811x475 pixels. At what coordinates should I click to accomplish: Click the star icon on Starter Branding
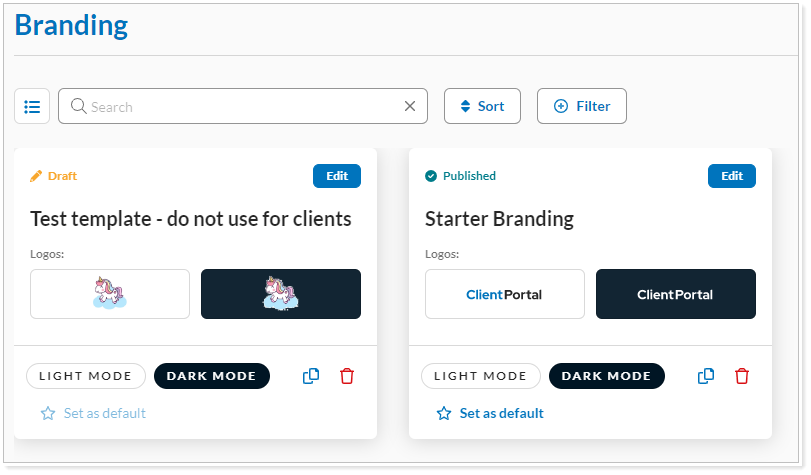point(444,413)
